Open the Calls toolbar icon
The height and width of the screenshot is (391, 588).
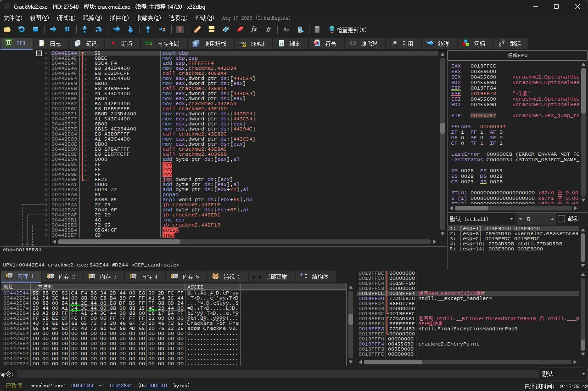point(300,29)
